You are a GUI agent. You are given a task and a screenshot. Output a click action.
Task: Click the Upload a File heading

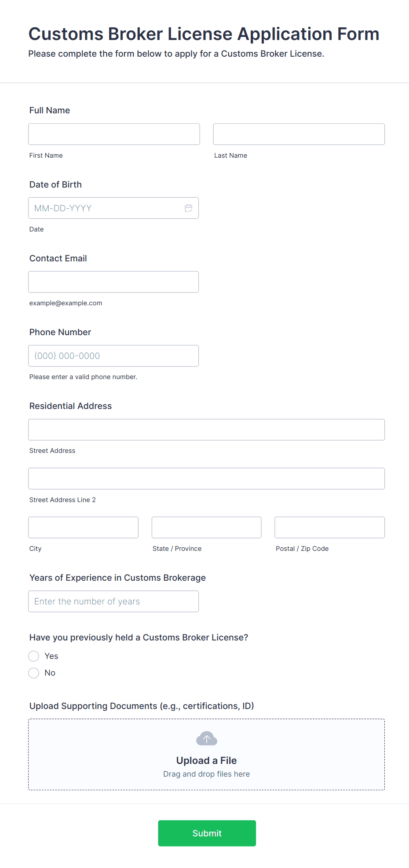click(x=206, y=760)
